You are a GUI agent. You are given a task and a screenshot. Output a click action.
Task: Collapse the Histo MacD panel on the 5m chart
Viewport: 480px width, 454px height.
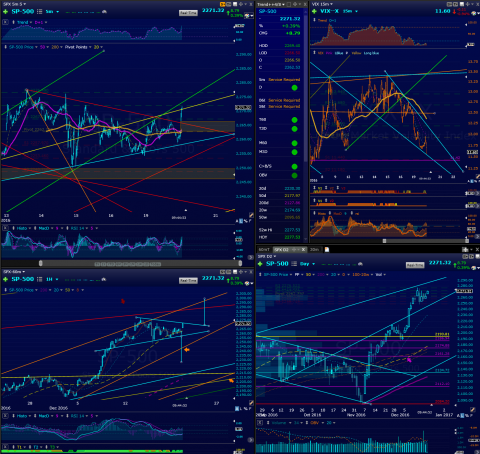(x=5, y=228)
